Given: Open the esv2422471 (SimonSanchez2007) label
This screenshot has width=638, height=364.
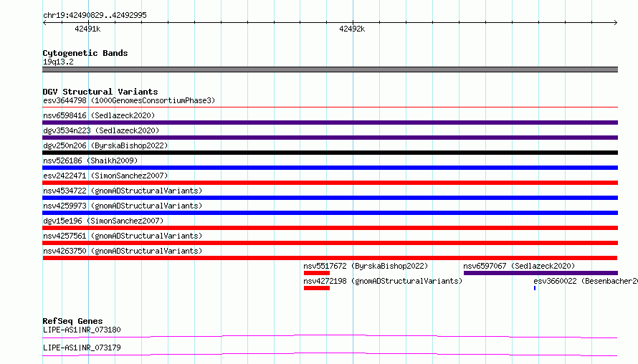Looking at the screenshot, I should coord(105,176).
